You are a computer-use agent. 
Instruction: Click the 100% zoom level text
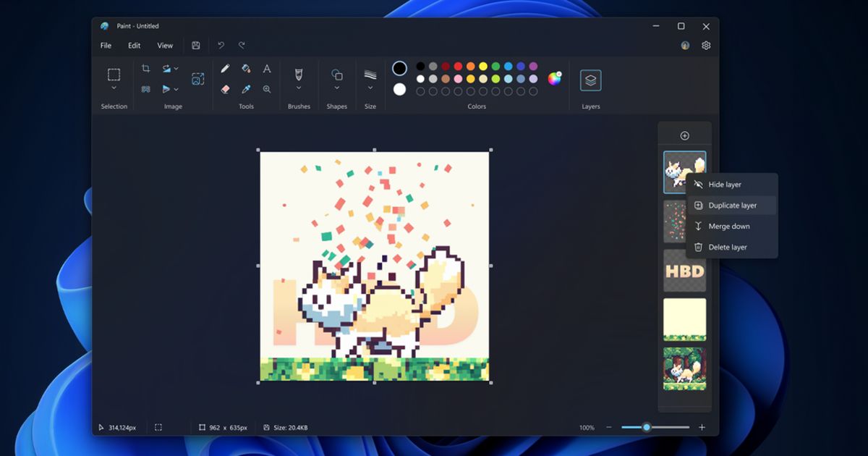(587, 428)
